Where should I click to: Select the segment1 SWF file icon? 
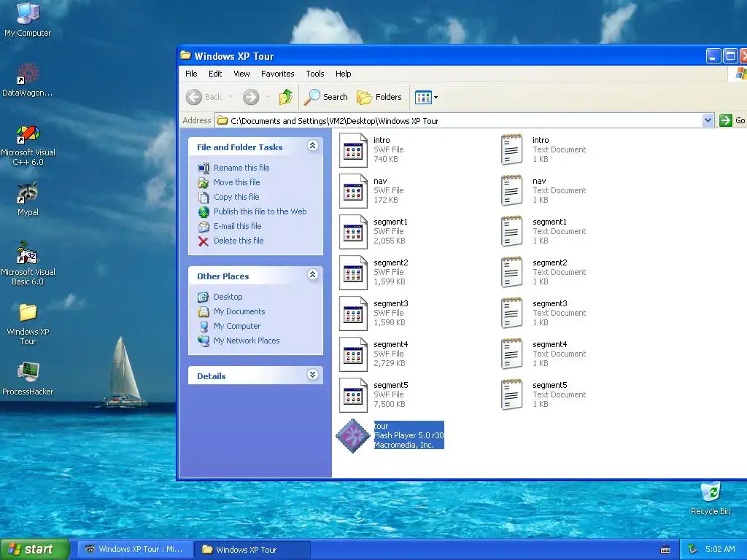(353, 232)
